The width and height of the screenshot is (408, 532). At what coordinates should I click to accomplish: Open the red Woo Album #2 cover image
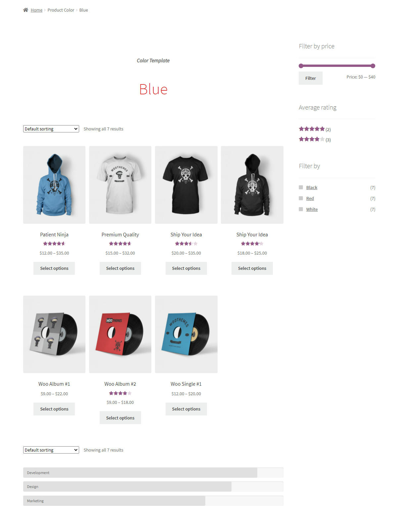coord(120,334)
